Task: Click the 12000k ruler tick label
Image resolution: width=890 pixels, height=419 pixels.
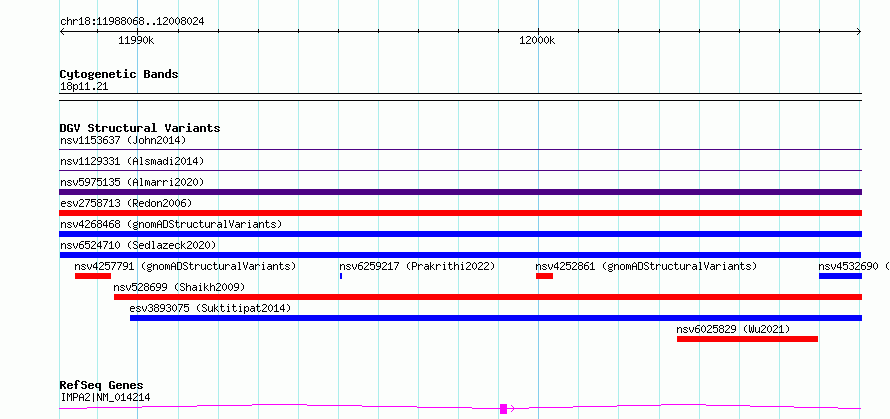Action: (537, 40)
